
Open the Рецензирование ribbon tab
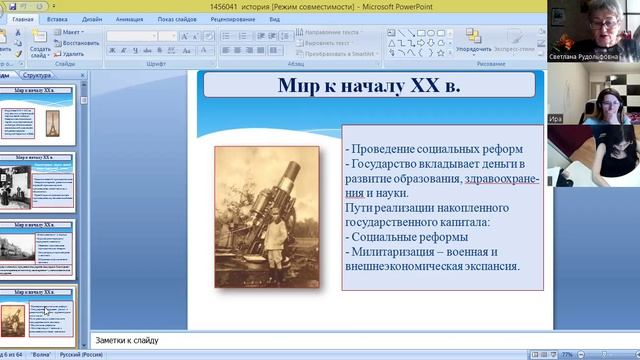(x=233, y=19)
